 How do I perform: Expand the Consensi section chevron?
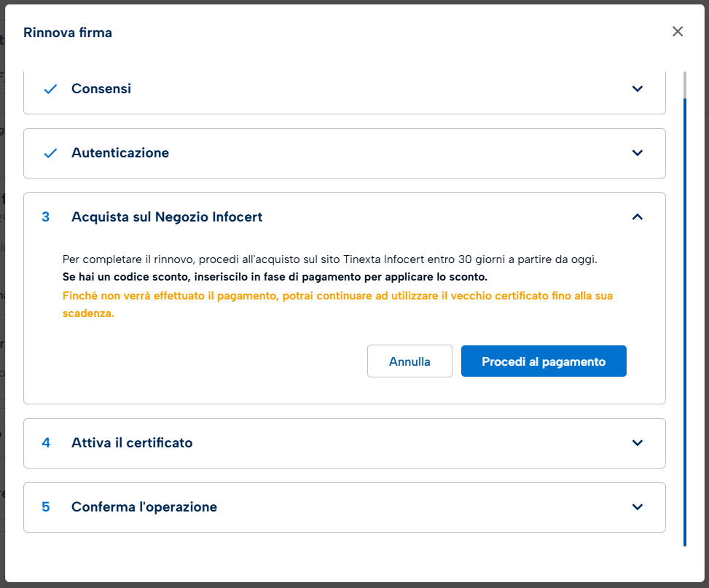638,89
